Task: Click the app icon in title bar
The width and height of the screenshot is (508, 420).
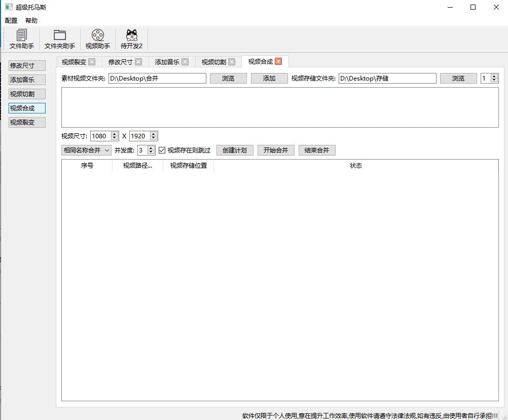Action: point(9,7)
